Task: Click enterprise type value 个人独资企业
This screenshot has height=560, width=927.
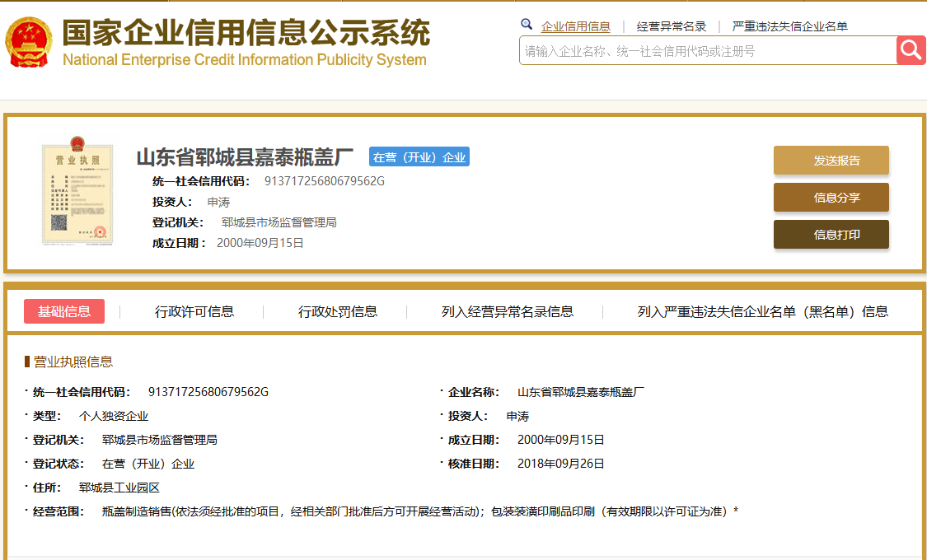Action: [x=114, y=416]
